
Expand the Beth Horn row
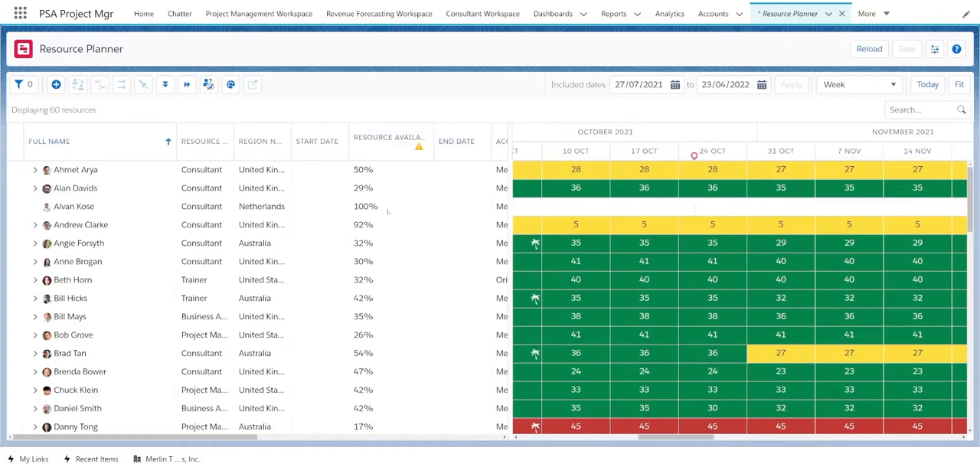coord(35,279)
